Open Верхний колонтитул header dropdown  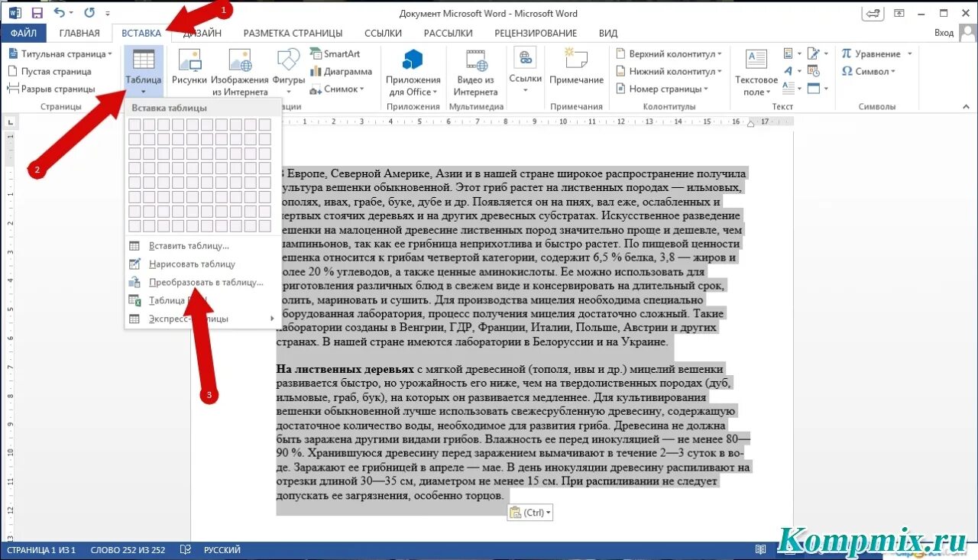point(668,54)
